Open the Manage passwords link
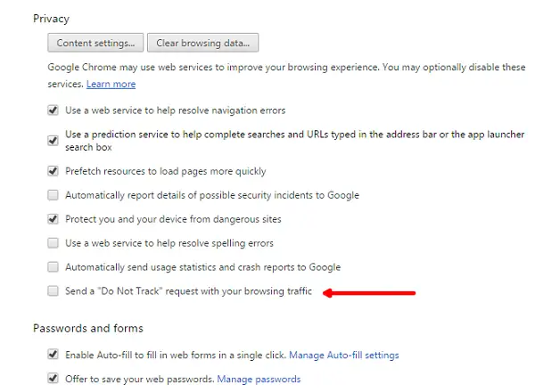The width and height of the screenshot is (535, 392). pos(259,379)
